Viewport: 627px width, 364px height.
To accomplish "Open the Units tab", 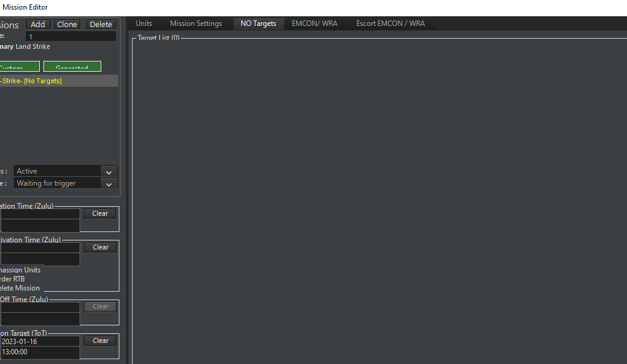I will click(143, 24).
